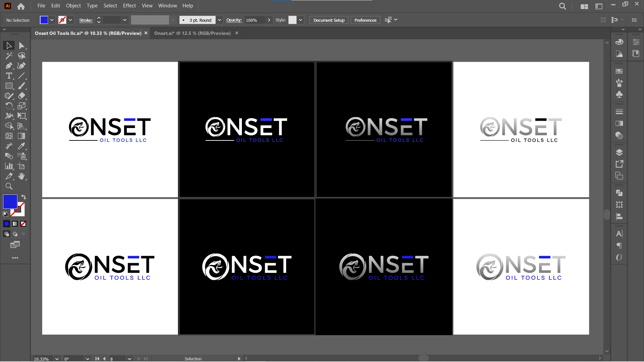644x362 pixels.
Task: Click the Document Setup button
Action: pos(328,20)
